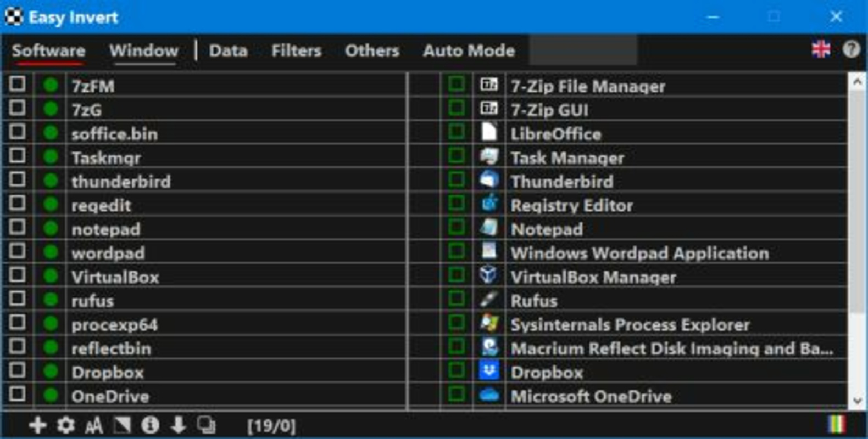Select the LibreOffice title text
Image resolution: width=868 pixels, height=439 pixels.
point(555,134)
